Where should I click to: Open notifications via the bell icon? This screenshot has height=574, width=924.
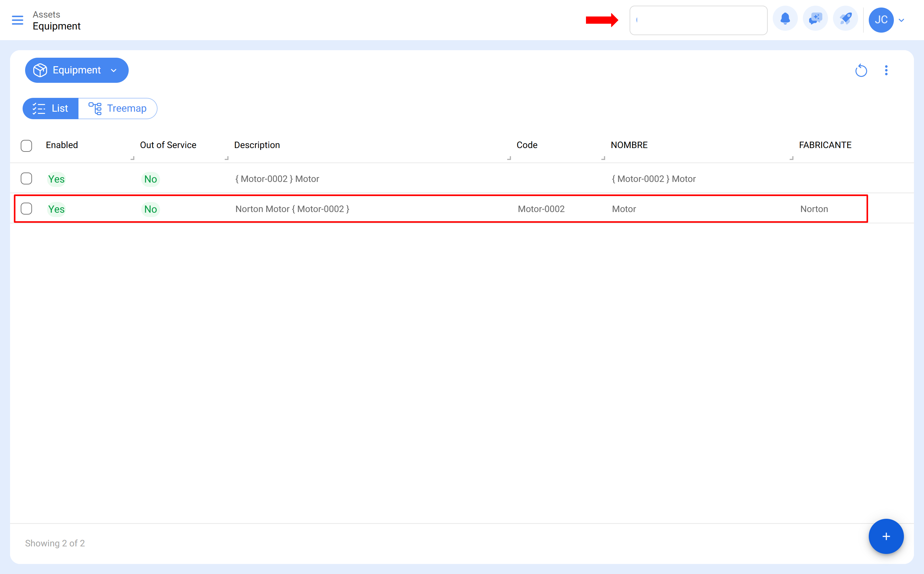coord(785,18)
